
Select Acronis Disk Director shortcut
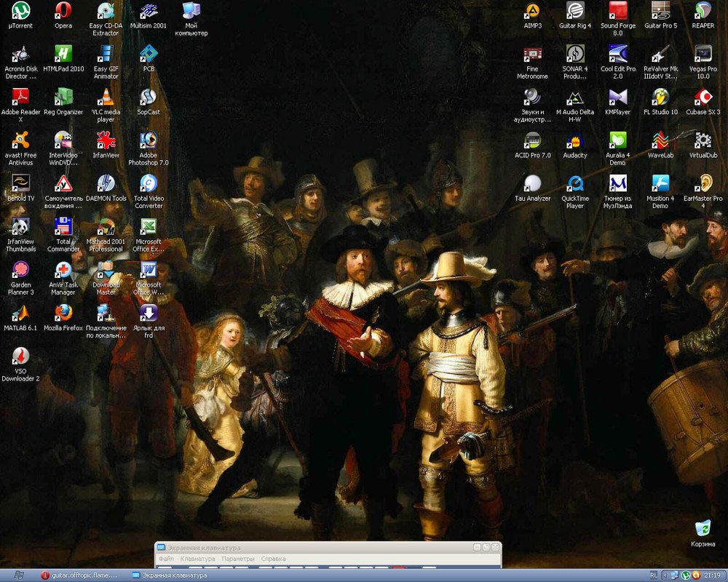20,62
